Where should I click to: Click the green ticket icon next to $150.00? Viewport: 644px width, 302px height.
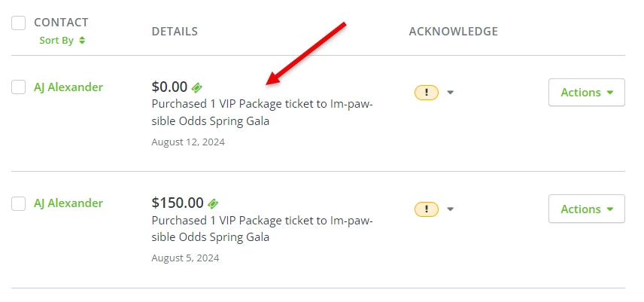pyautogui.click(x=214, y=203)
